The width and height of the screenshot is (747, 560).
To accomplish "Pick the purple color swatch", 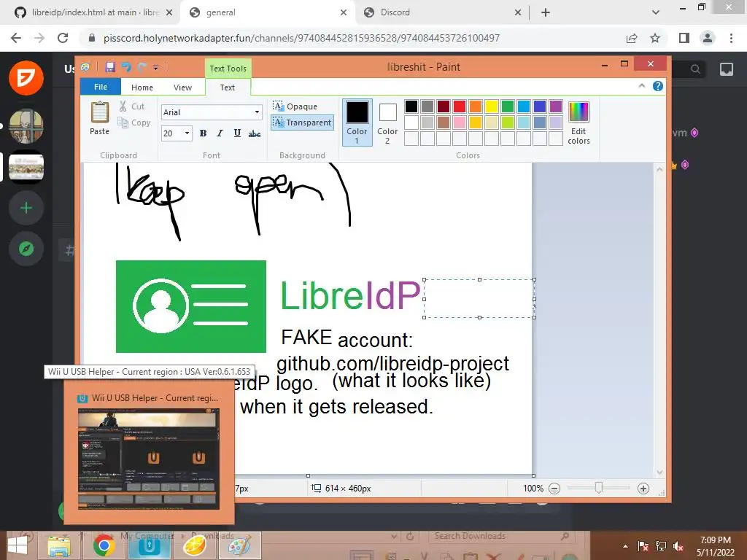I will pyautogui.click(x=555, y=106).
